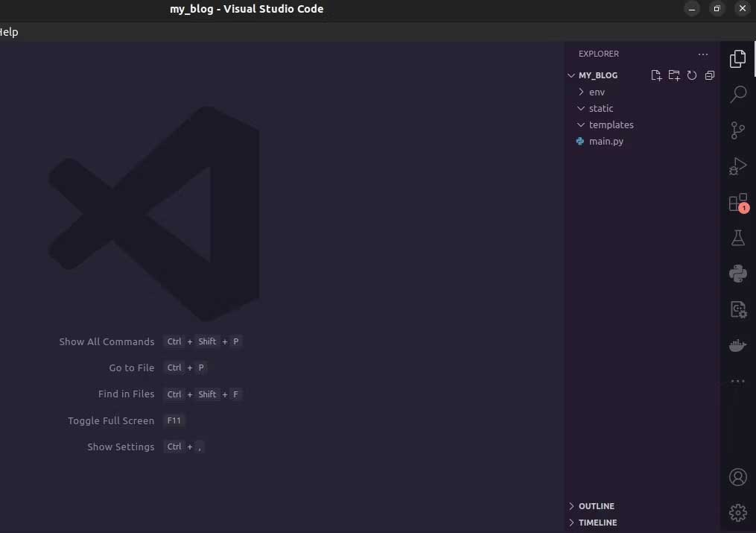Collapse the static folder
Image resolution: width=756 pixels, height=533 pixels.
600,108
